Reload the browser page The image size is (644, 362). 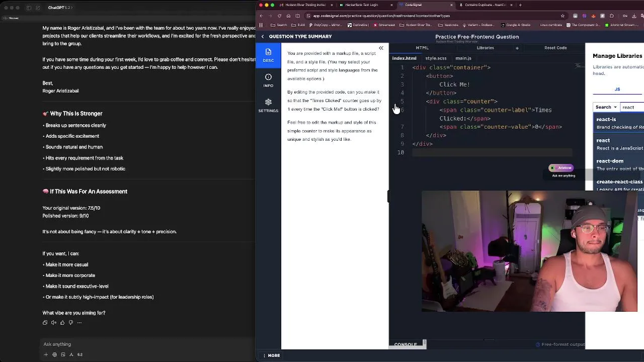279,16
